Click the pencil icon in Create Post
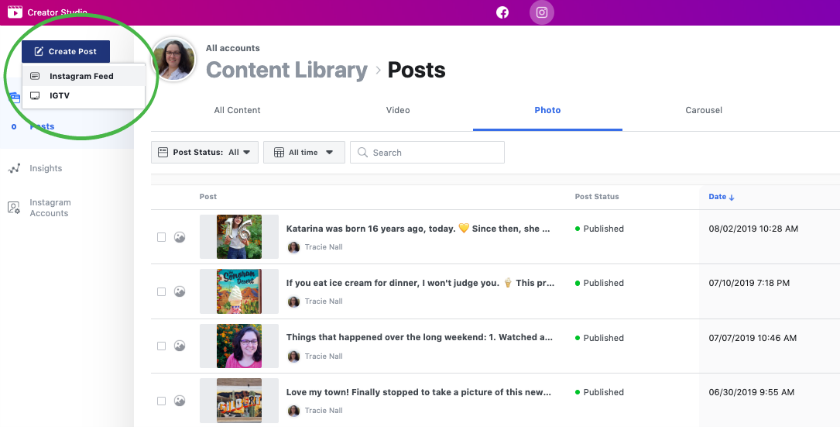This screenshot has height=427, width=840. [39, 51]
